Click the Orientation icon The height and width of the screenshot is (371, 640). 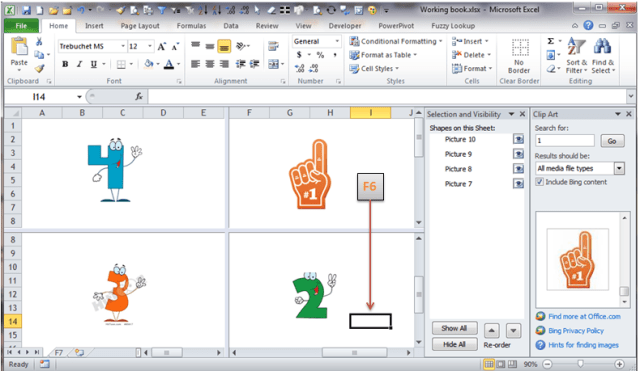241,46
